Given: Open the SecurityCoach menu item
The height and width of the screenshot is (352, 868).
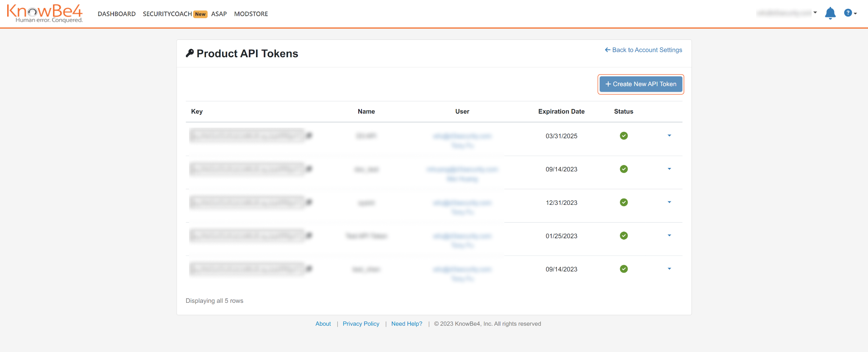Looking at the screenshot, I should (x=167, y=14).
